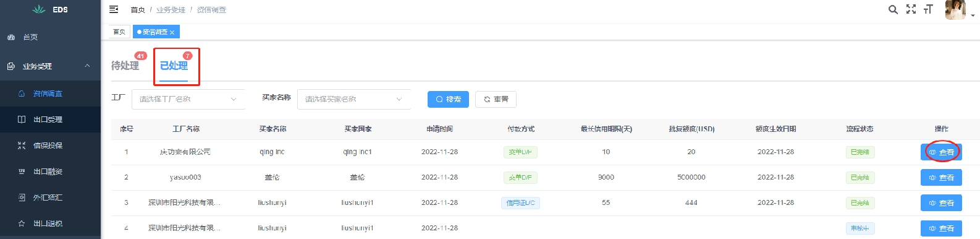Click the 批复额度(USD) column header
Screen dimensions: 980x239
point(691,129)
